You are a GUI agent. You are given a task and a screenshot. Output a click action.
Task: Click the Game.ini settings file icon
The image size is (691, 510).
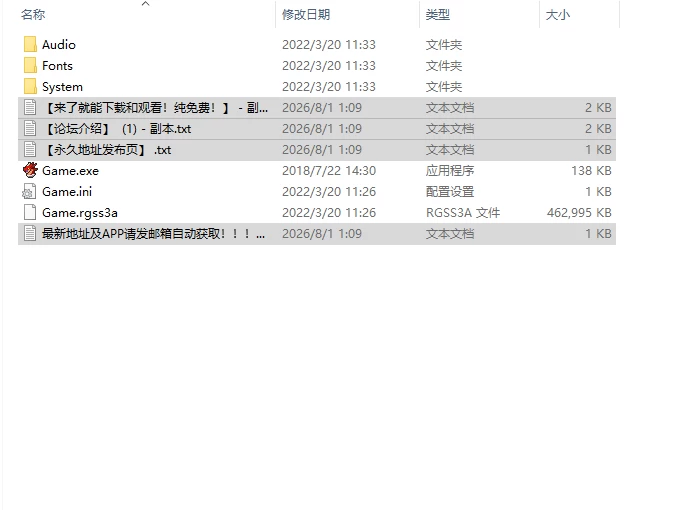30,192
